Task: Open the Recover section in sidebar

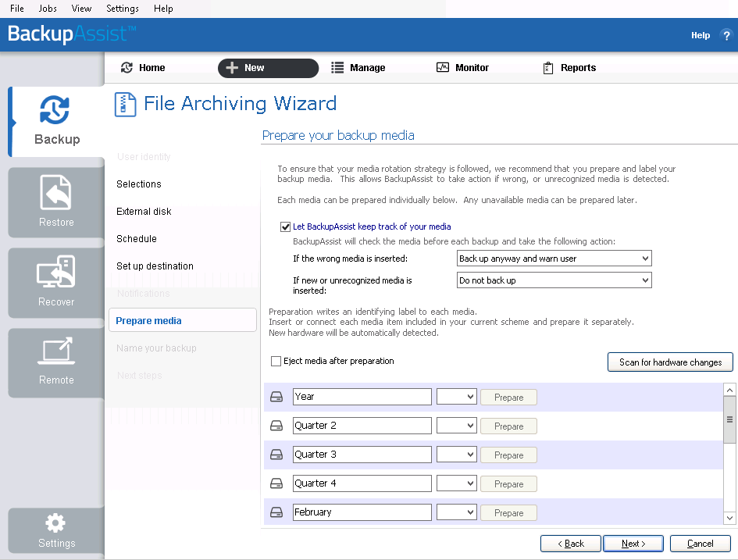Action: 56,283
